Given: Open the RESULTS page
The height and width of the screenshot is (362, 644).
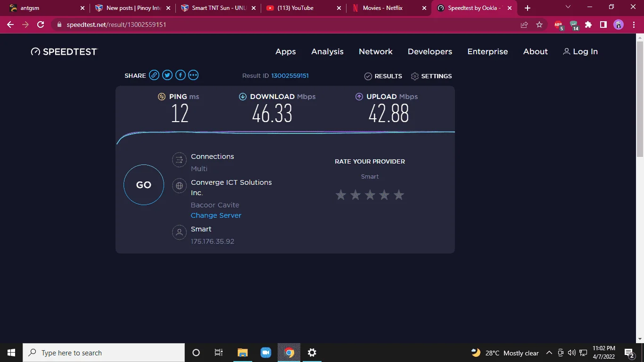Looking at the screenshot, I should click(x=383, y=76).
